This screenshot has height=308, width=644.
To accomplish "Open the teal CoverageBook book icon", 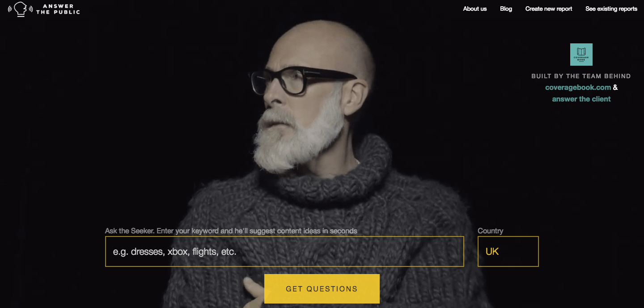I will 581,55.
